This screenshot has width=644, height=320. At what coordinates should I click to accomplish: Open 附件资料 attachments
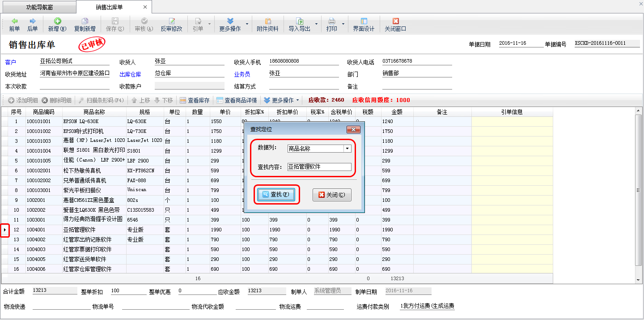(x=267, y=24)
